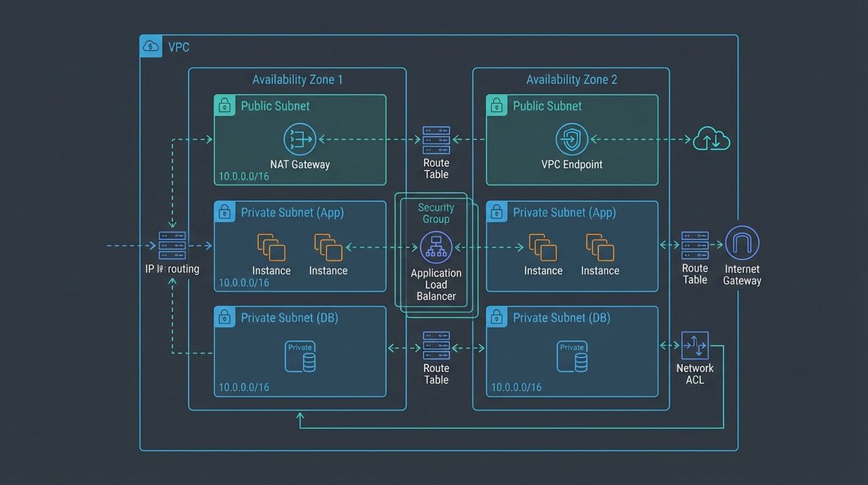The image size is (868, 485).
Task: Click "Private Subnet (DB)" label in Zone 2
Action: tap(561, 318)
